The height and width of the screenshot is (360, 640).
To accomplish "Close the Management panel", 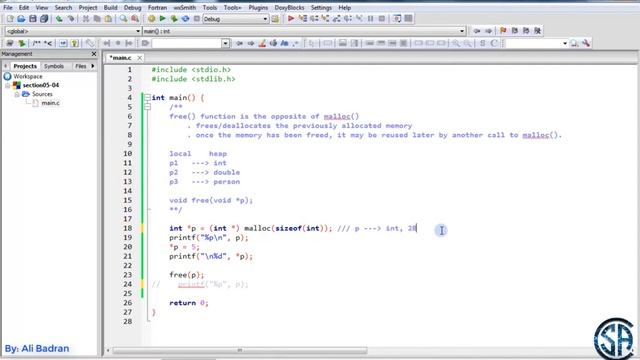I will (x=94, y=54).
